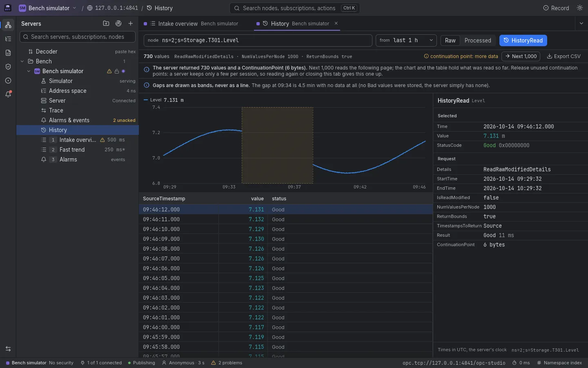Click the plus icon to add server
The image size is (588, 368).
point(131,24)
